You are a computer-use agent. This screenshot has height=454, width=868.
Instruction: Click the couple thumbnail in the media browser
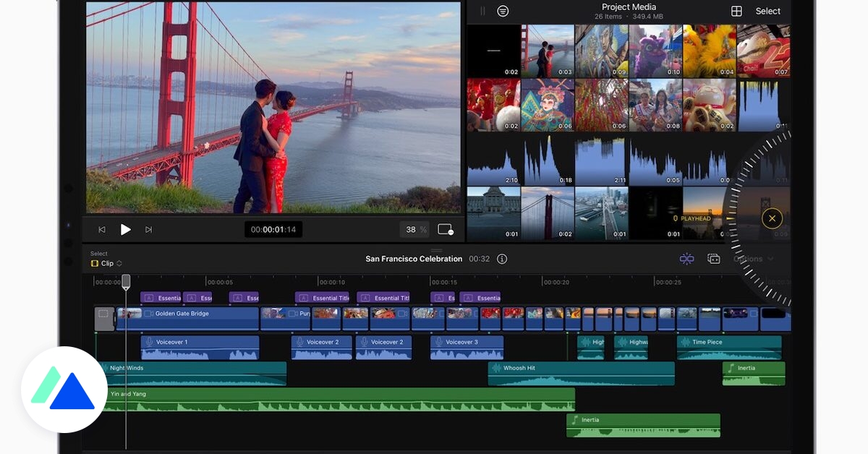click(547, 51)
